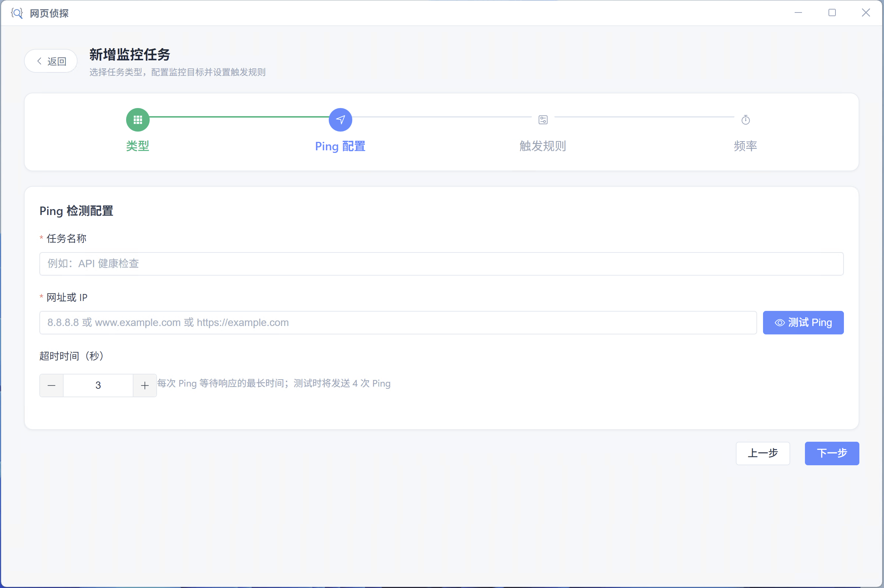
Task: Decrease the timeout with the minus button
Action: (52, 385)
